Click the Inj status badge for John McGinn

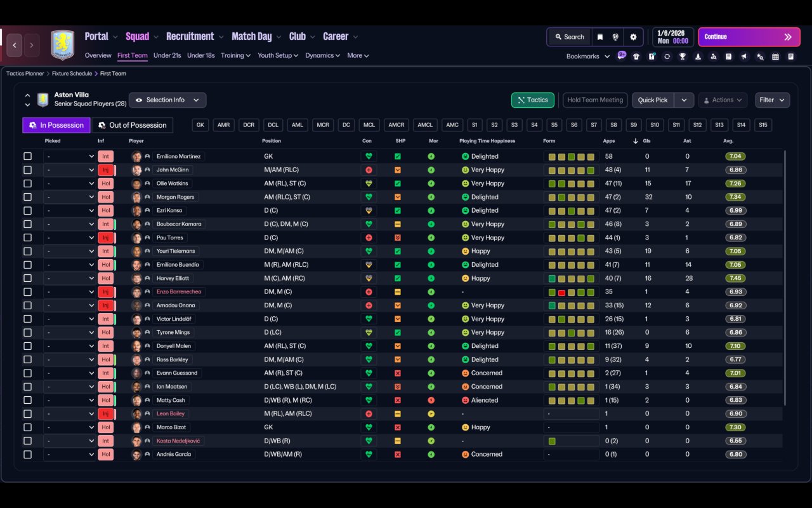[x=106, y=170]
